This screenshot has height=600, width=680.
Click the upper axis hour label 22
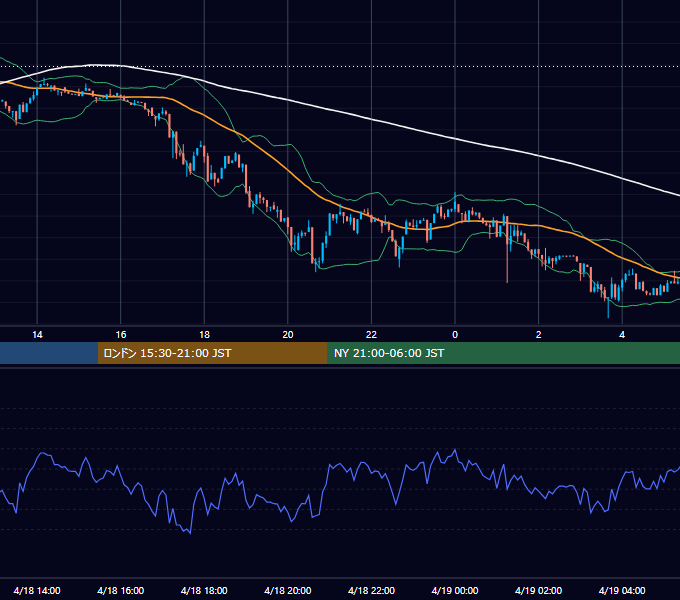tap(371, 335)
